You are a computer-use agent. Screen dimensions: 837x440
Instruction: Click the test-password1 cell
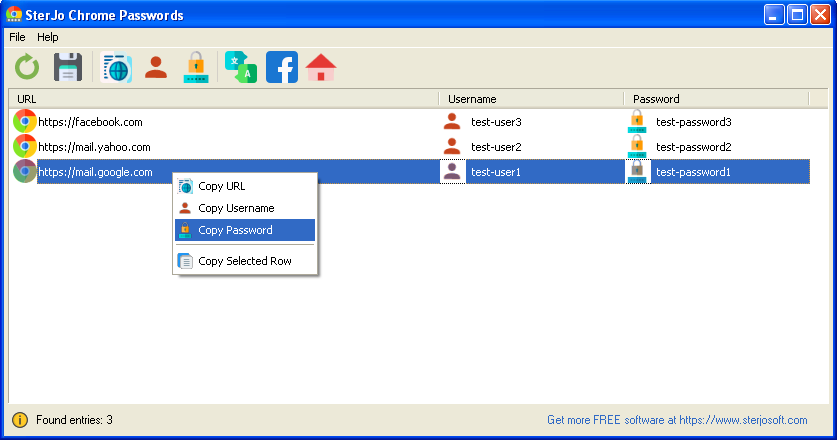pyautogui.click(x=693, y=172)
